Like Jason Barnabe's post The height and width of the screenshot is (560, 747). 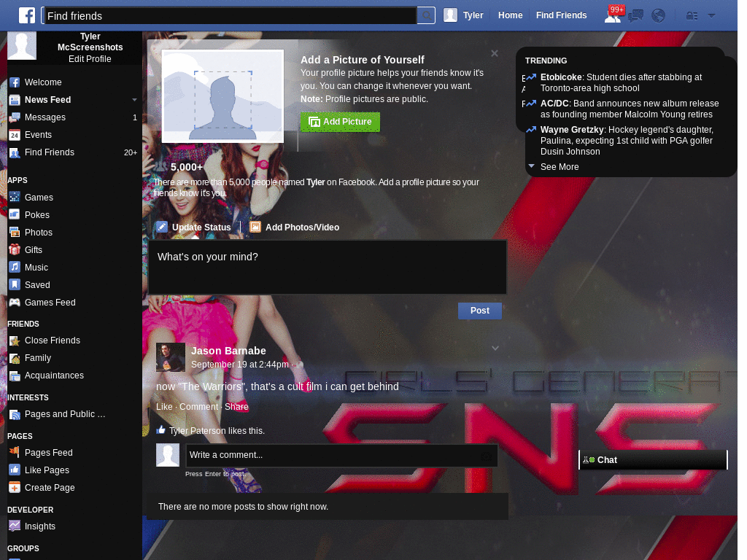click(164, 407)
